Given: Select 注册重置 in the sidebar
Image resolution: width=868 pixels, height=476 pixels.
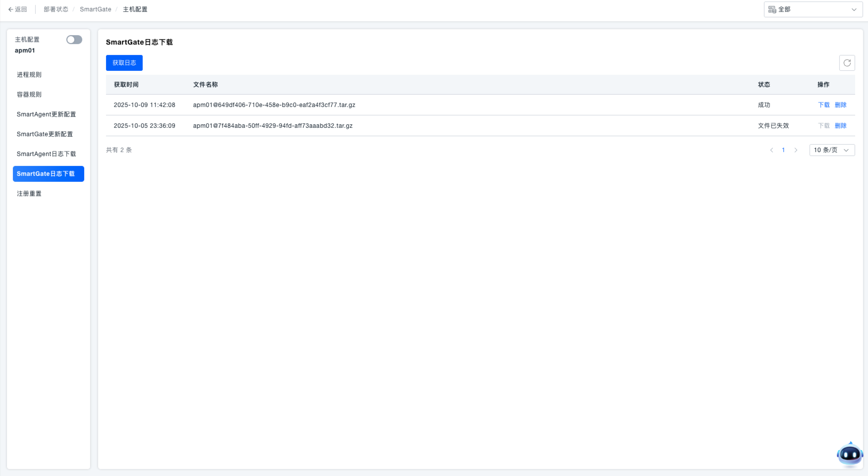Looking at the screenshot, I should click(x=29, y=194).
